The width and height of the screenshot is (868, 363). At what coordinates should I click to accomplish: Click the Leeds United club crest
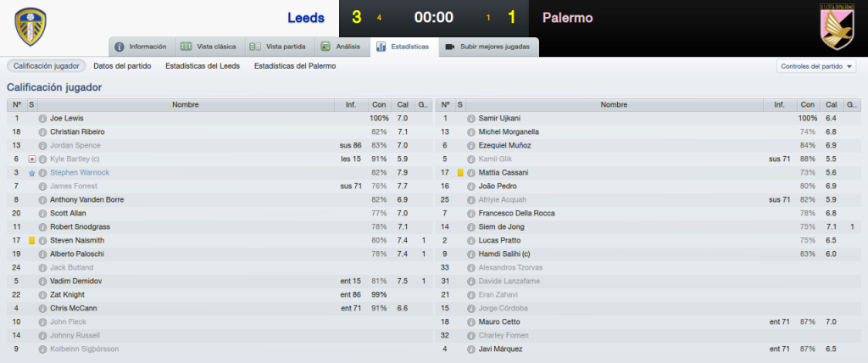(x=31, y=26)
